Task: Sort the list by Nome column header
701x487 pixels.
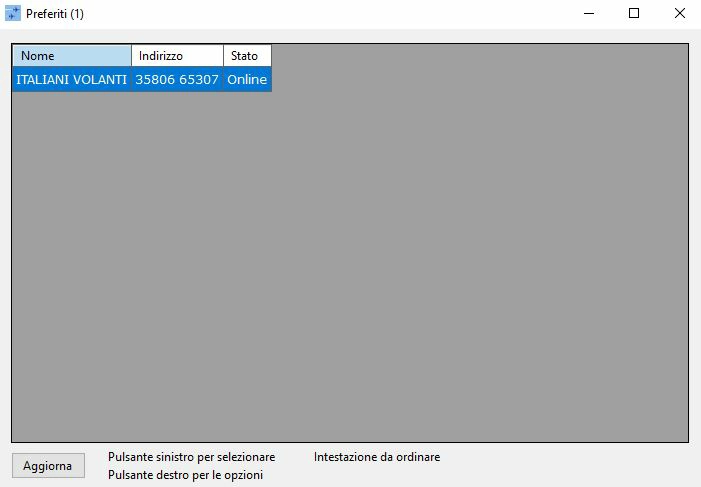Action: (x=71, y=56)
